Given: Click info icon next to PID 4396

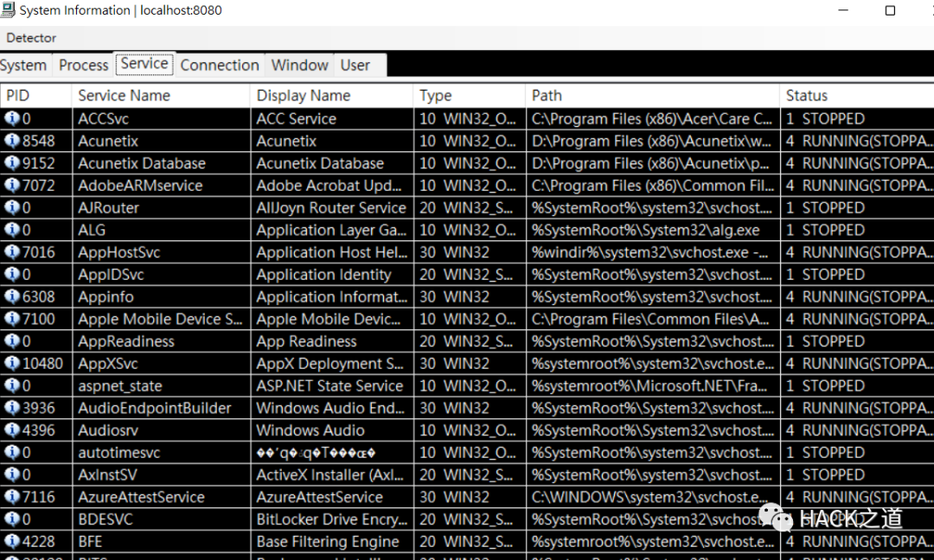Looking at the screenshot, I should pyautogui.click(x=12, y=430).
